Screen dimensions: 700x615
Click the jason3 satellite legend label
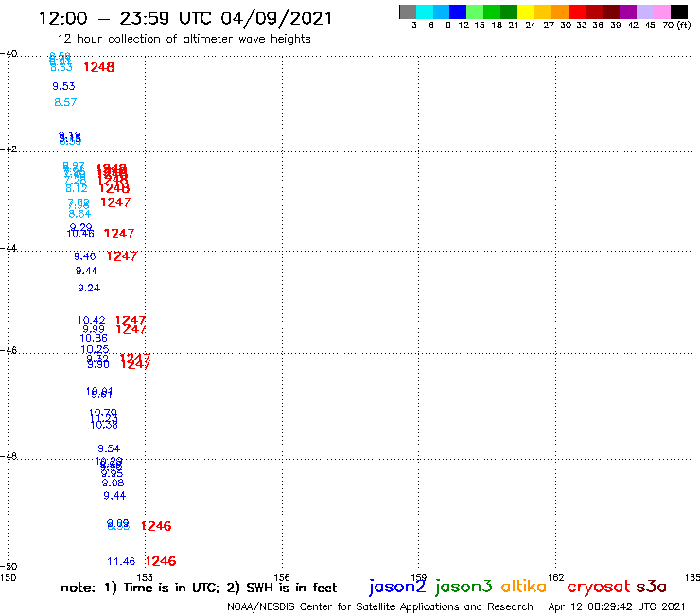point(464,587)
